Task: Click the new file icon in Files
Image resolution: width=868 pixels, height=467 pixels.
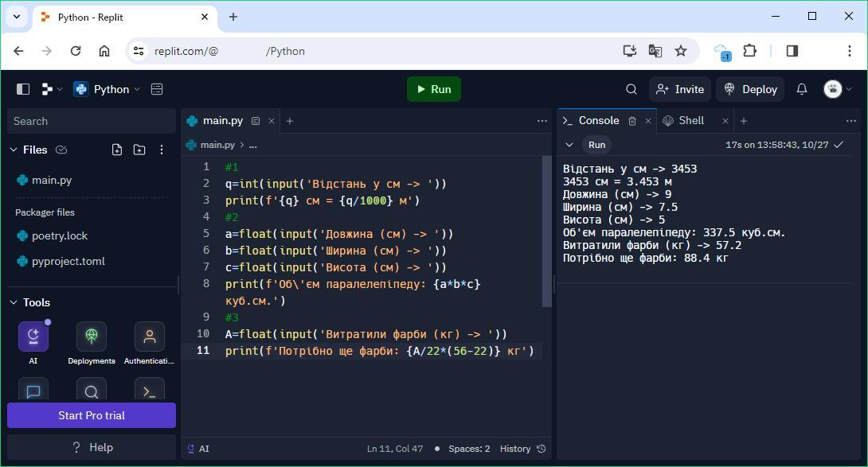Action: [117, 150]
